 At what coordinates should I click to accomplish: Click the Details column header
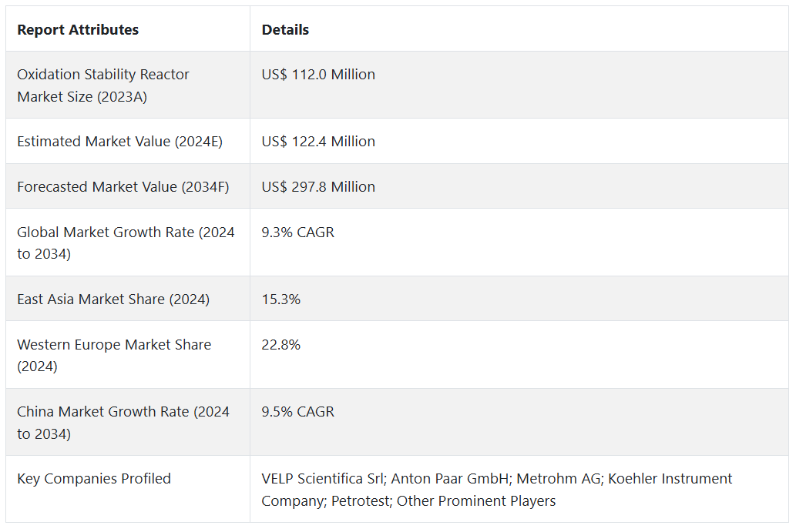285,30
